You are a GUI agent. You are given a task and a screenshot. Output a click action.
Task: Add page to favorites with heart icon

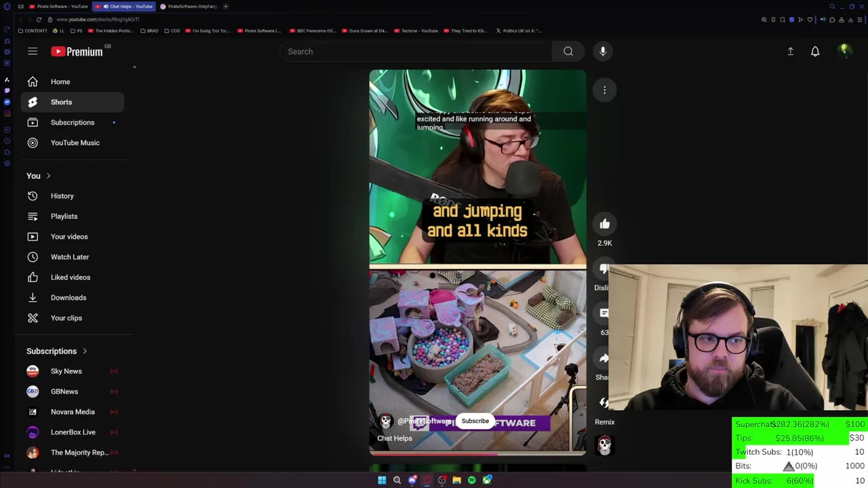pyautogui.click(x=810, y=20)
